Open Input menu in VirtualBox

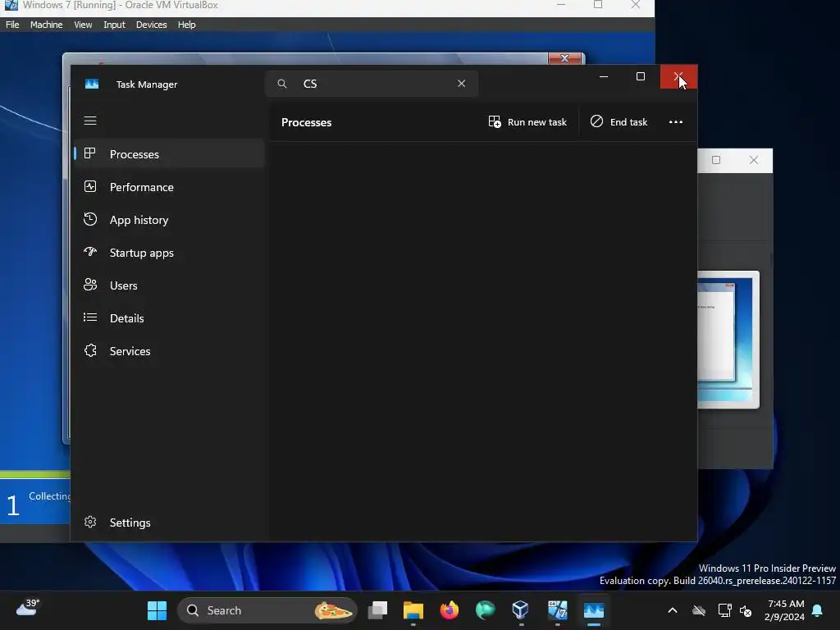[x=114, y=25]
